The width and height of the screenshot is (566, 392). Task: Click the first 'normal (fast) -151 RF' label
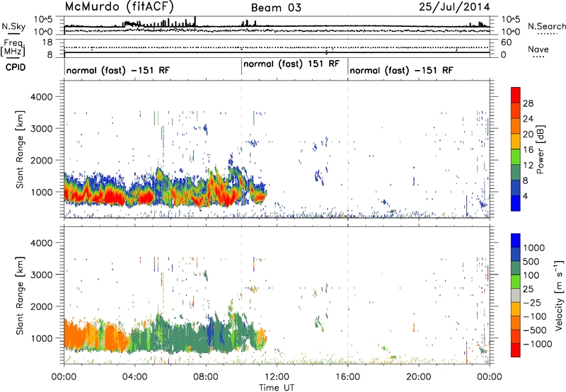pyautogui.click(x=118, y=70)
